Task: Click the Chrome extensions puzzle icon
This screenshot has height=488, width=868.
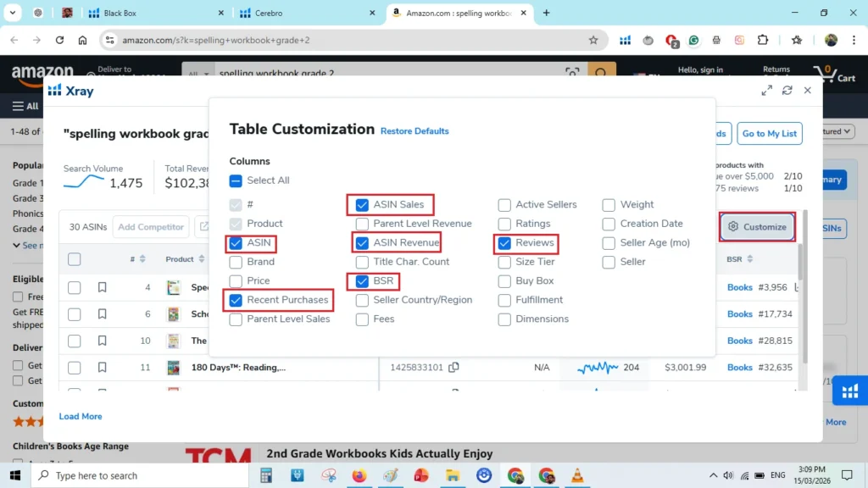Action: coord(762,40)
